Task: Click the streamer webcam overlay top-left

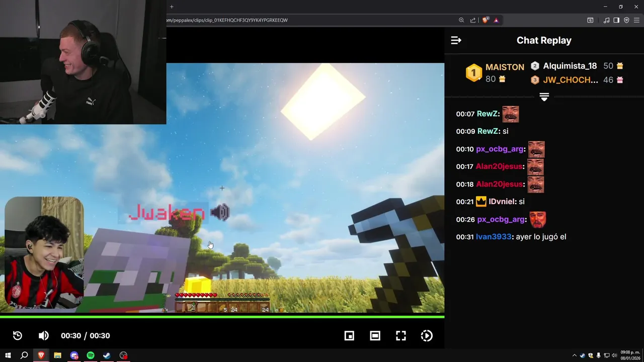Action: tap(83, 62)
